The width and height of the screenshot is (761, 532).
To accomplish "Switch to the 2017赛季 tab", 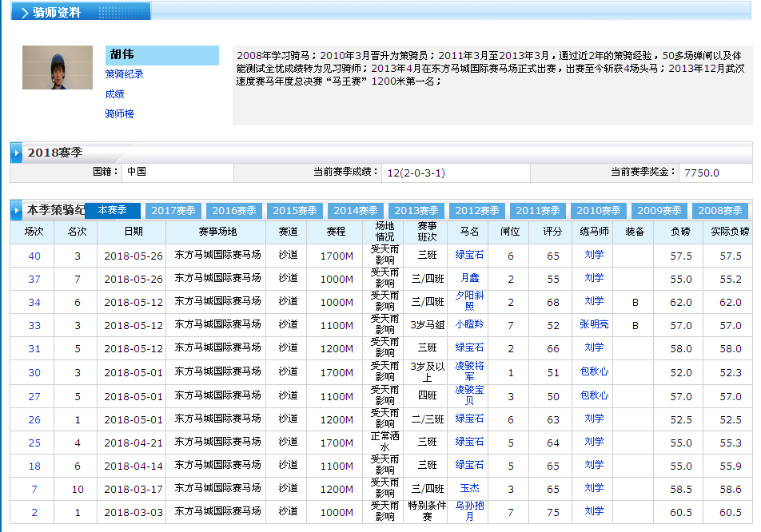I will coord(173,211).
